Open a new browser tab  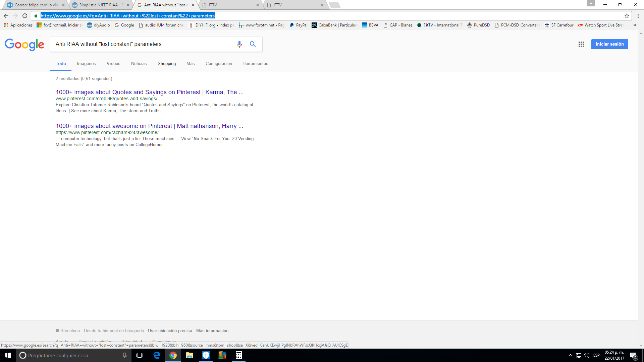(335, 5)
